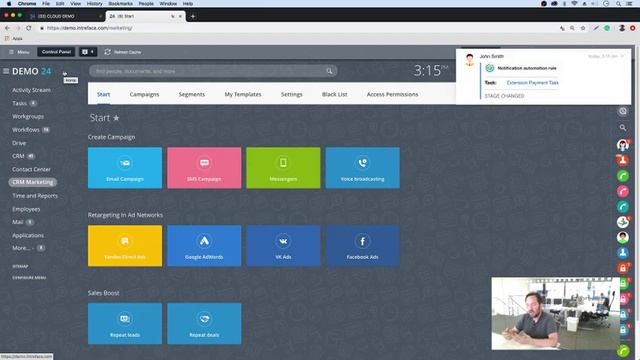Screen dimensions: 640x360
Task: Open Drive in left menu
Action: (x=19, y=143)
